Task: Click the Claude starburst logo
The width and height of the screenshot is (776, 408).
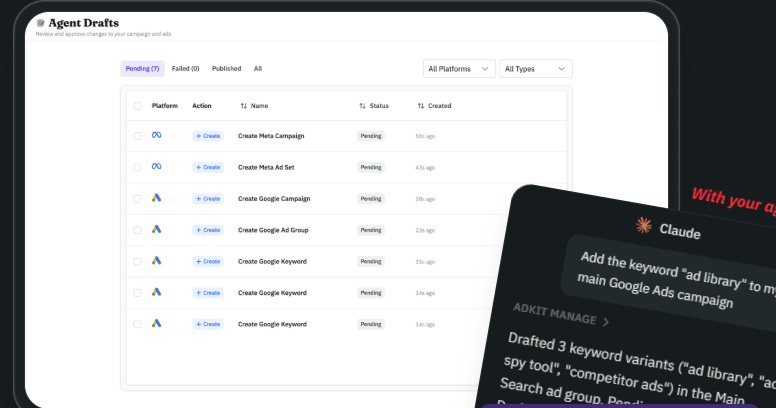Action: pos(643,225)
